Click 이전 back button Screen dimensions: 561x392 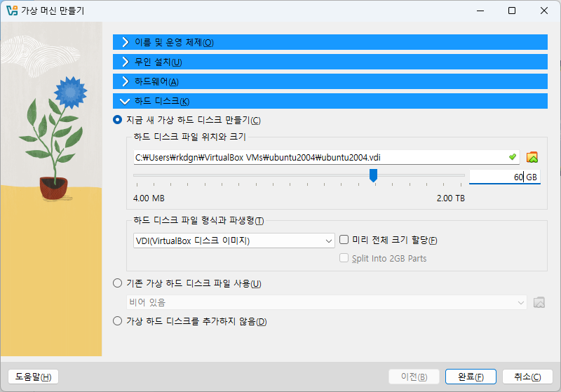pos(414,377)
